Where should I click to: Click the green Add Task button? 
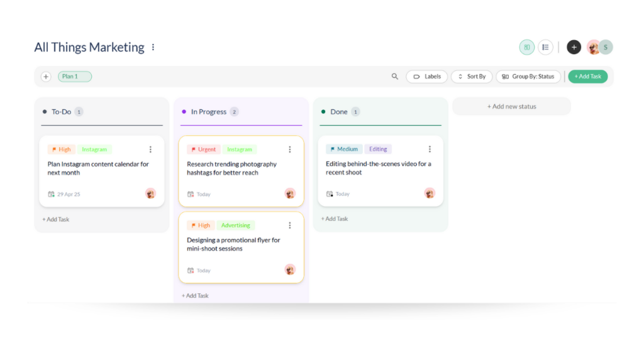(x=588, y=76)
